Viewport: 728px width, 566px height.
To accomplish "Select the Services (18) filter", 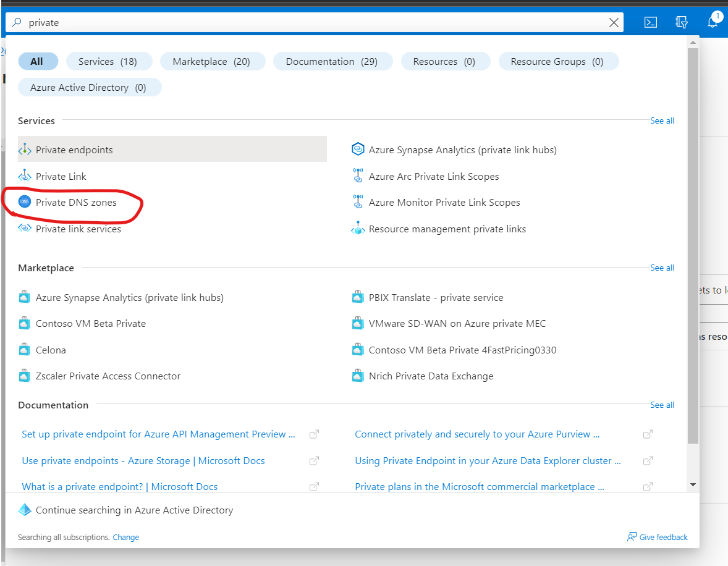I will click(x=109, y=62).
